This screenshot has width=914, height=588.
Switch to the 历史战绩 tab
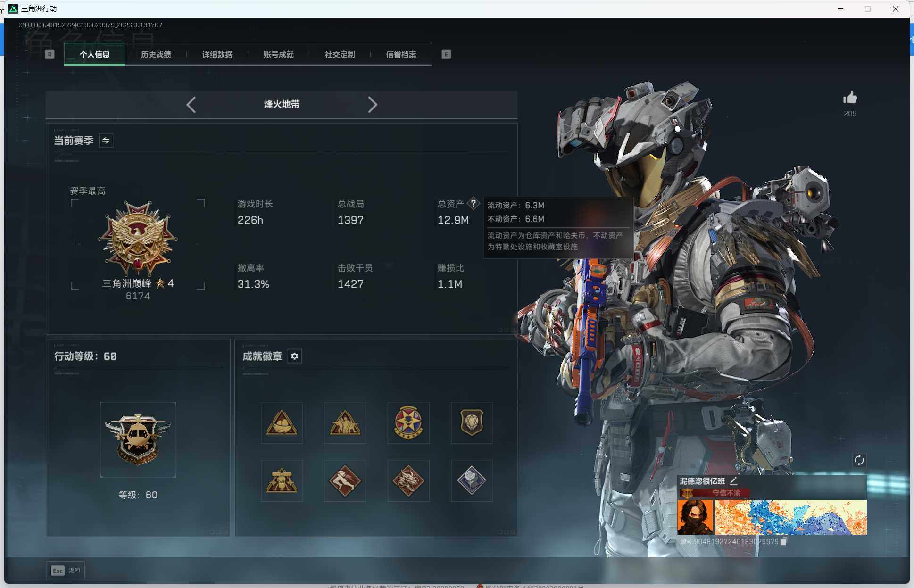pos(156,55)
